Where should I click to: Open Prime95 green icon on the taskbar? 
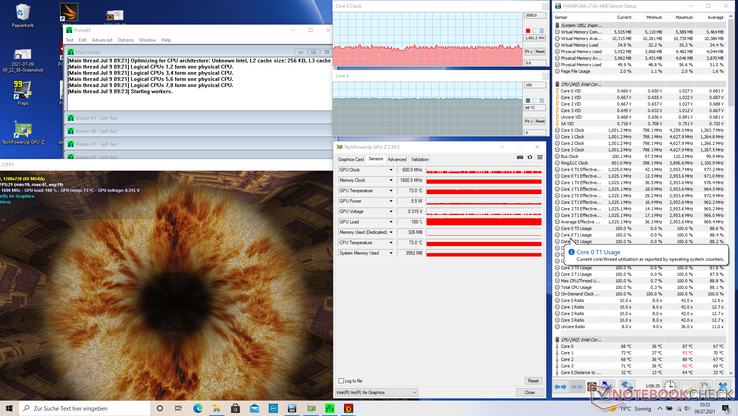point(329,408)
